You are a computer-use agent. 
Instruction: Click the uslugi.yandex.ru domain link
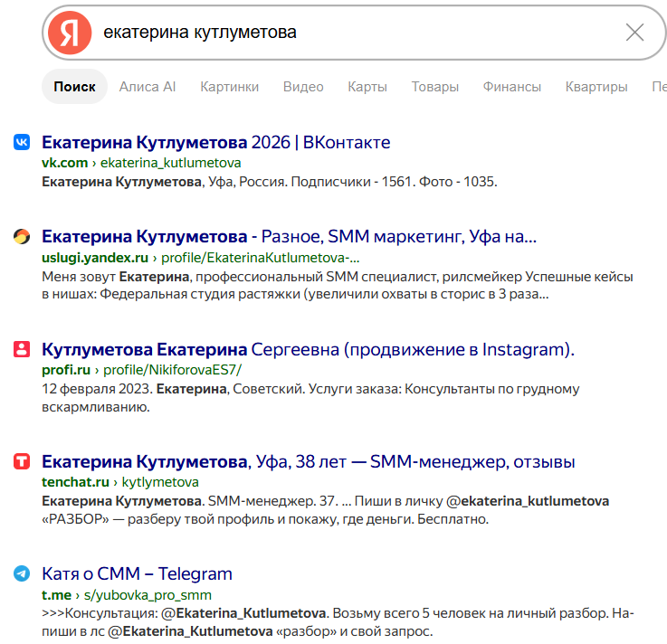(95, 258)
